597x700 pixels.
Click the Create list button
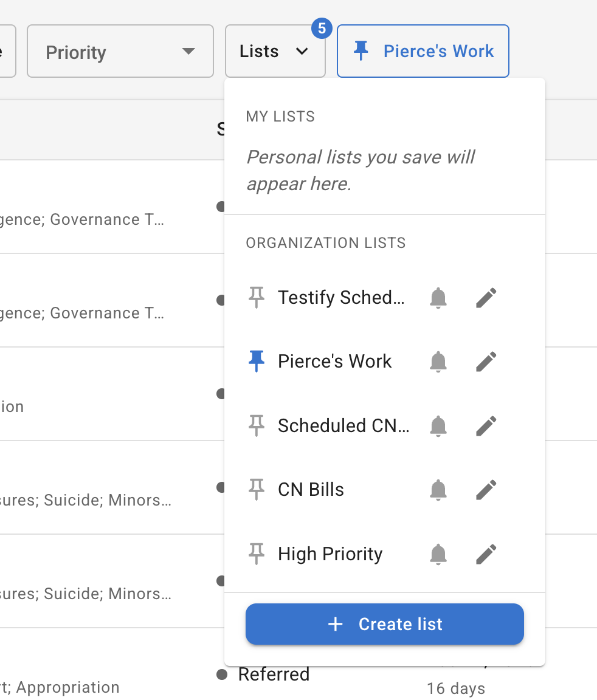(x=384, y=624)
